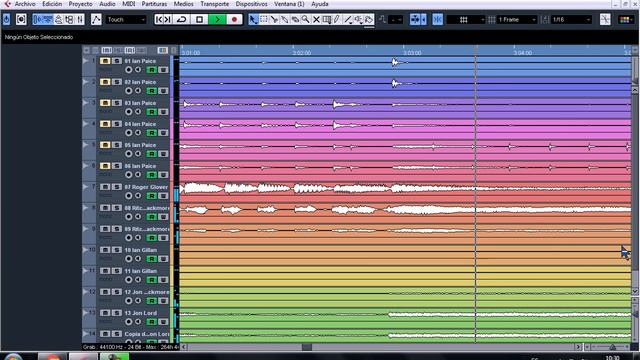Expand automation lane for track 7
This screenshot has width=640, height=360.
pyautogui.click(x=85, y=187)
